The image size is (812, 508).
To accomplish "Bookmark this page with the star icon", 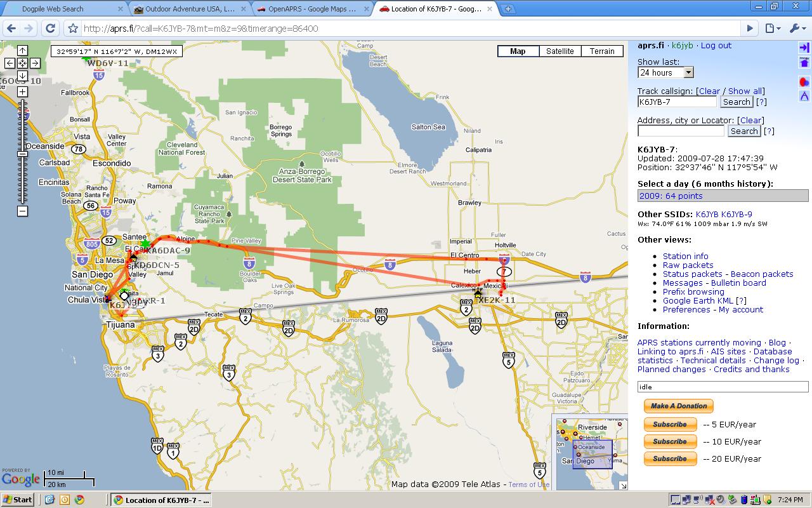I will pyautogui.click(x=73, y=29).
